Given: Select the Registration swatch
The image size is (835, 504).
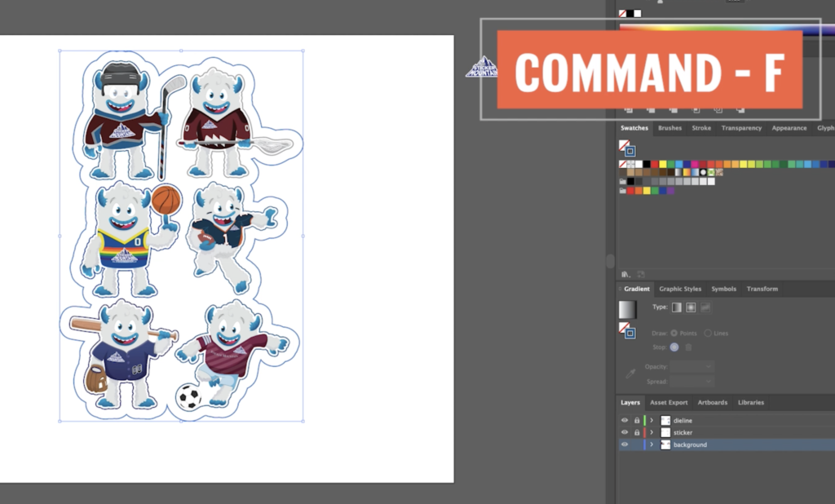Looking at the screenshot, I should (x=630, y=164).
